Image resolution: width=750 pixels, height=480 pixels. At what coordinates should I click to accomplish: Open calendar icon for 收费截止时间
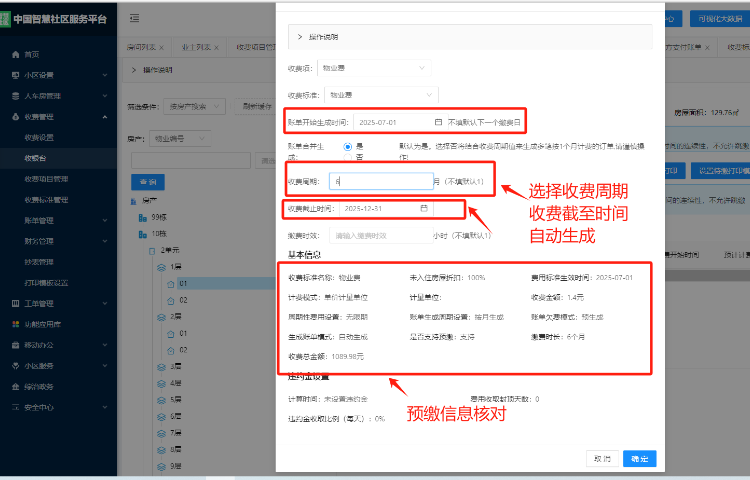click(x=424, y=208)
